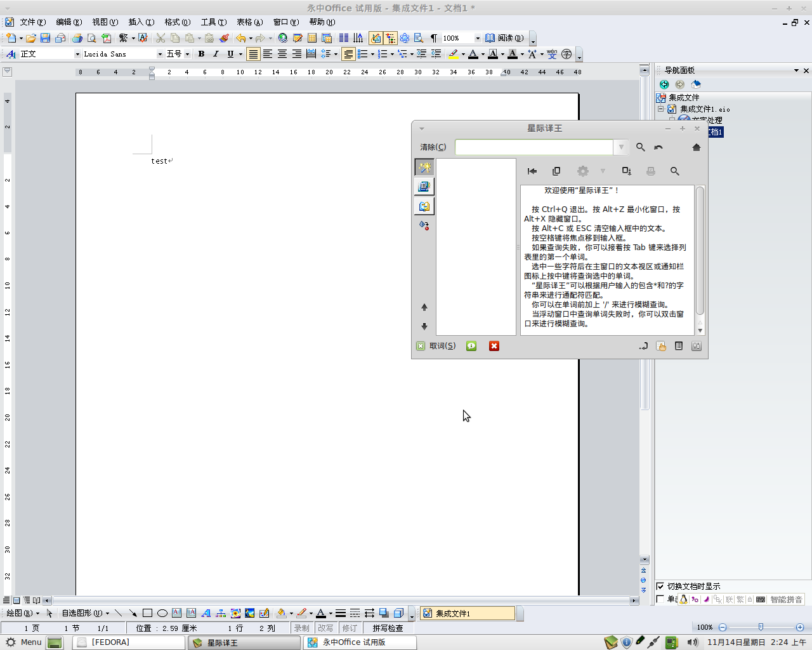Click the StarDict undo arrow icon

pos(658,147)
